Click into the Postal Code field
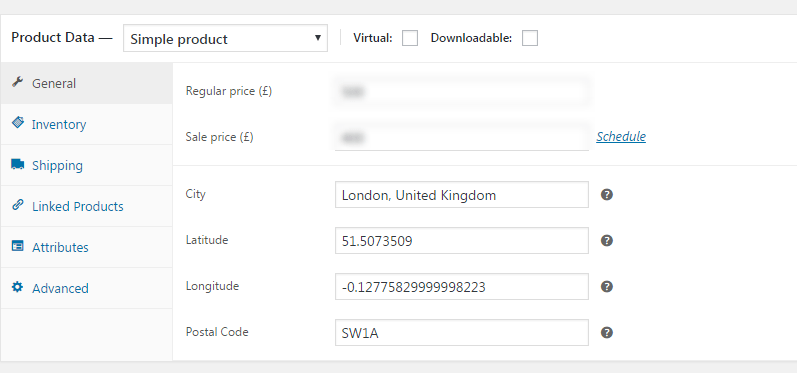Image resolution: width=797 pixels, height=373 pixels. tap(462, 332)
